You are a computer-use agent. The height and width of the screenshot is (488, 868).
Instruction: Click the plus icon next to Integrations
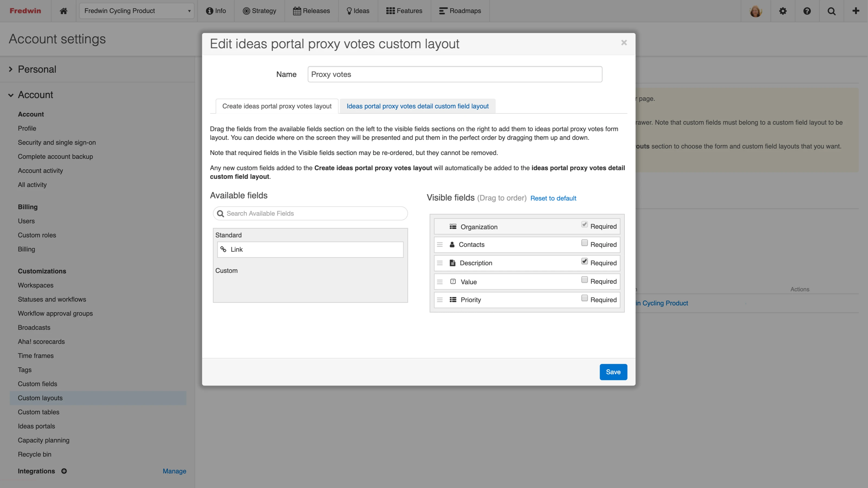click(64, 471)
